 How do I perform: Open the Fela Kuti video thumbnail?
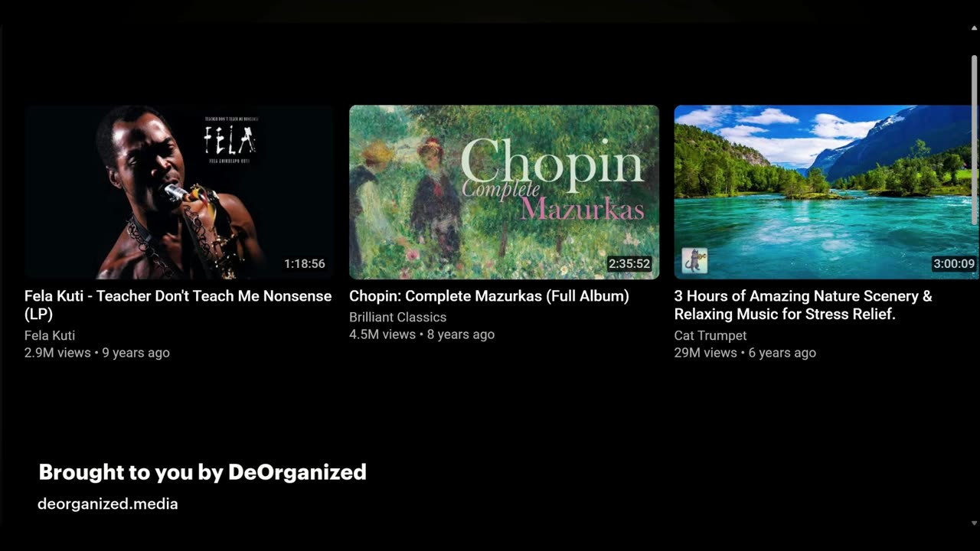[x=179, y=192]
